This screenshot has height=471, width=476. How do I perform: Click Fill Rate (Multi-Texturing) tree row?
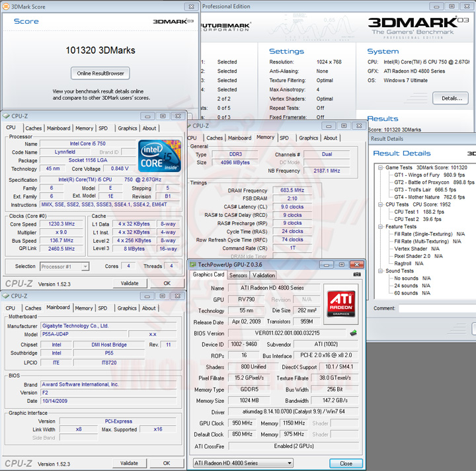click(x=428, y=241)
